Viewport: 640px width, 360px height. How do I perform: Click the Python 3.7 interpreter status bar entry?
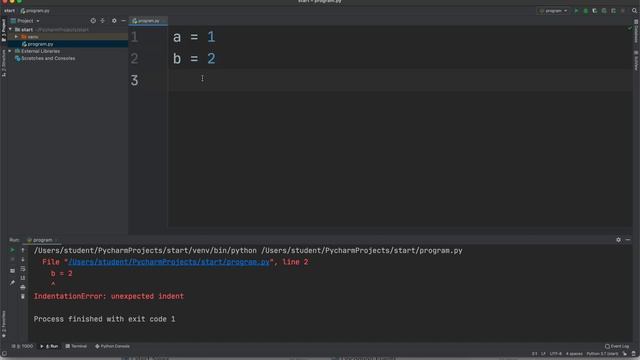pos(602,354)
